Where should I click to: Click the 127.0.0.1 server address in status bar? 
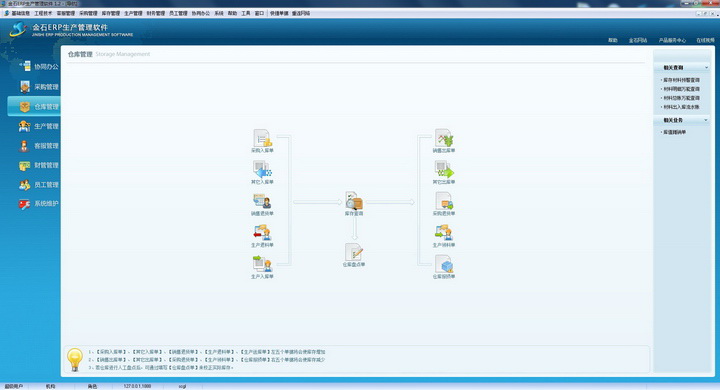click(x=137, y=386)
